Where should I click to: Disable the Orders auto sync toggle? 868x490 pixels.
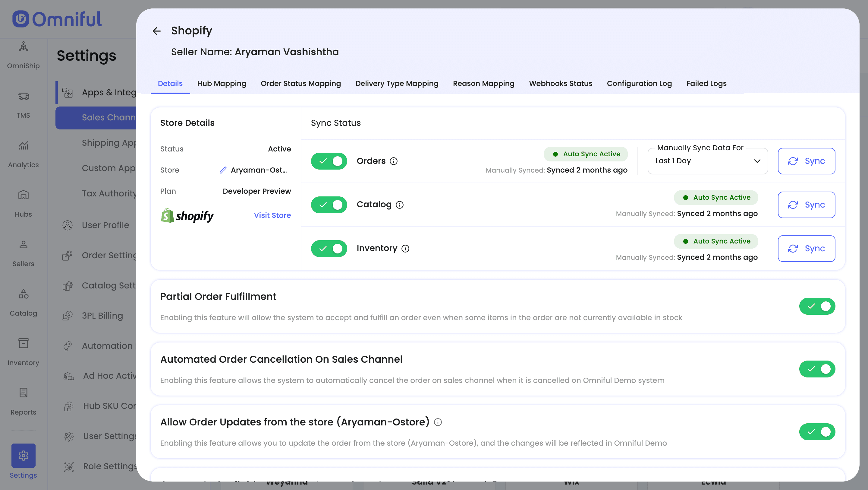pos(329,161)
